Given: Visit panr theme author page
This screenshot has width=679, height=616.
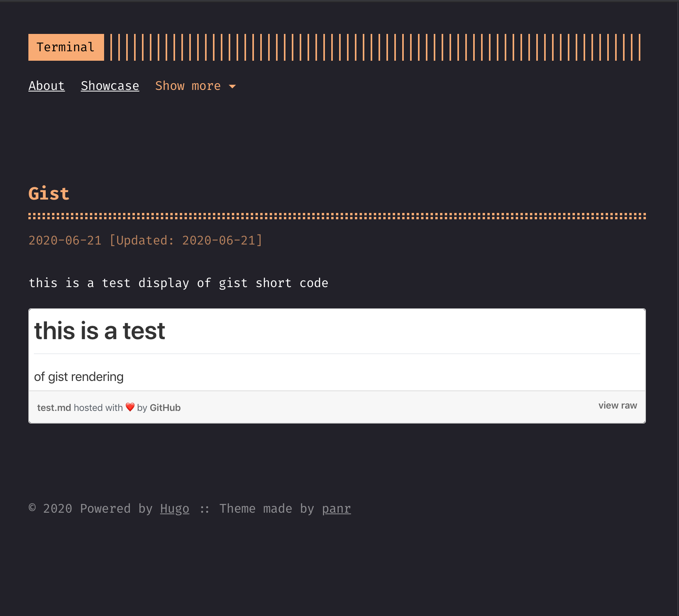Looking at the screenshot, I should click(x=336, y=508).
